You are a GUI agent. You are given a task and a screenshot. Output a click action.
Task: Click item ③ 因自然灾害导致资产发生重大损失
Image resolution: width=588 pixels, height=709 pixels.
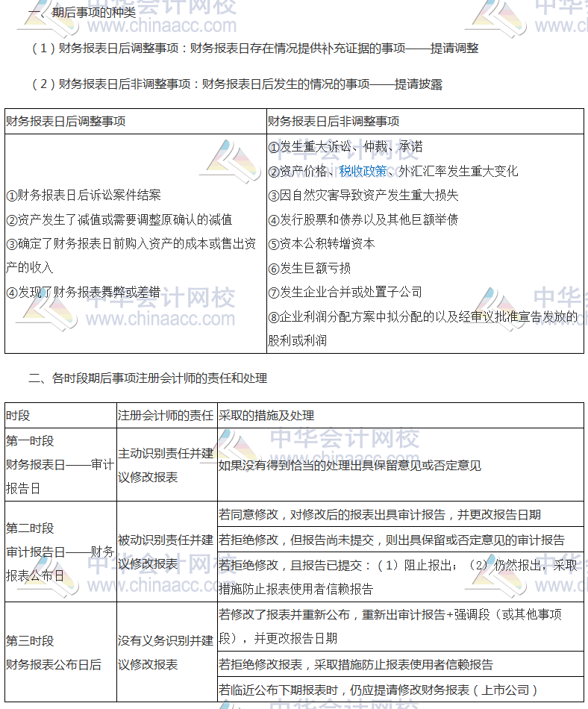point(363,195)
